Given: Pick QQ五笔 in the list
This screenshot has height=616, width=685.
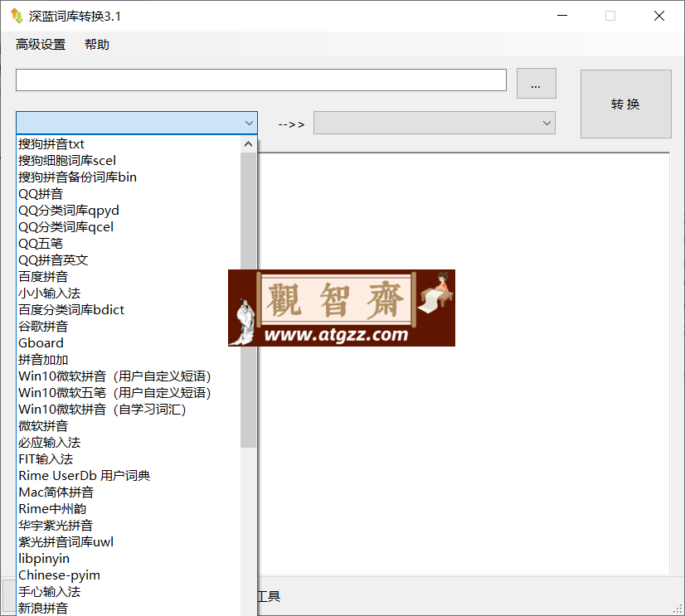Looking at the screenshot, I should coord(129,244).
